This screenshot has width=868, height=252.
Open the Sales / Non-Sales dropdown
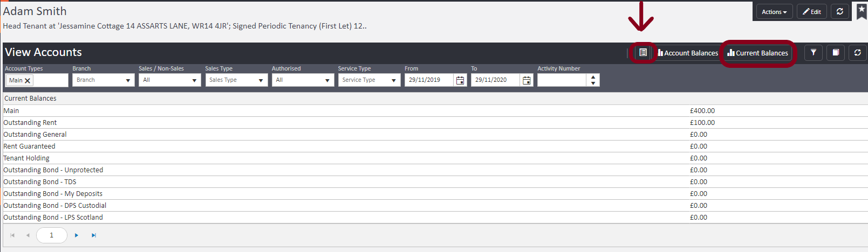(x=194, y=80)
